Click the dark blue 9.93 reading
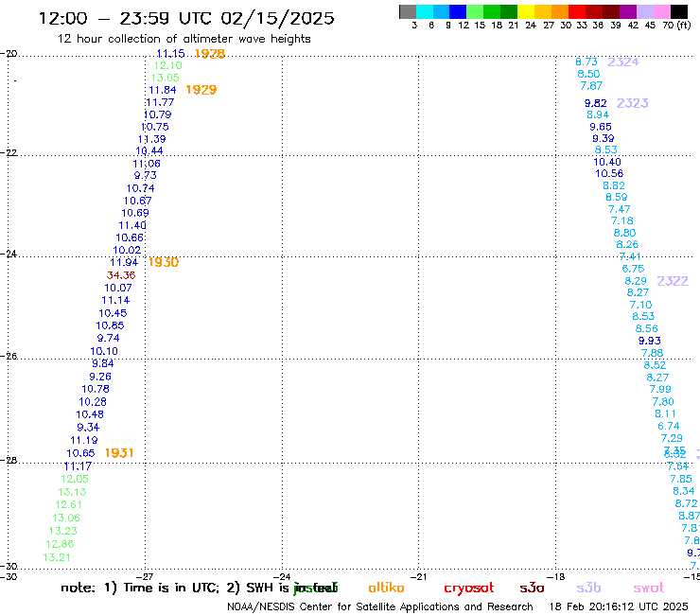Viewport: 700px width, 615px height. tap(650, 341)
